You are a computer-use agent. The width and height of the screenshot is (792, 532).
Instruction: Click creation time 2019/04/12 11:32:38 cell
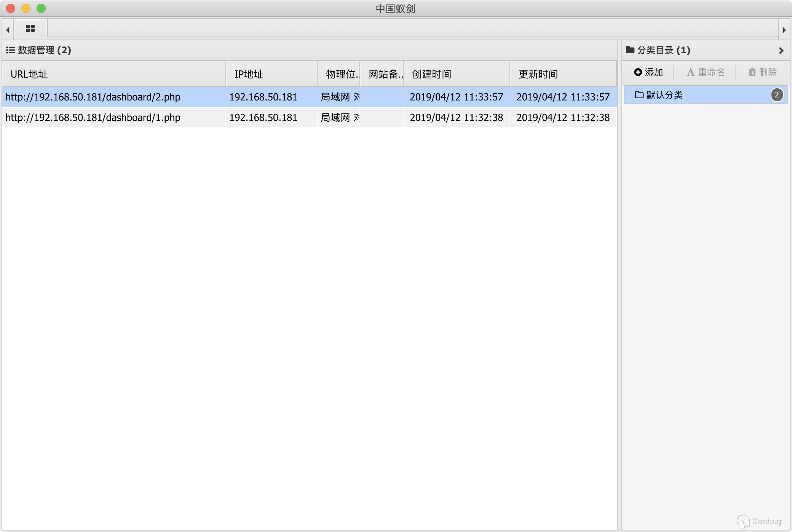coord(457,118)
